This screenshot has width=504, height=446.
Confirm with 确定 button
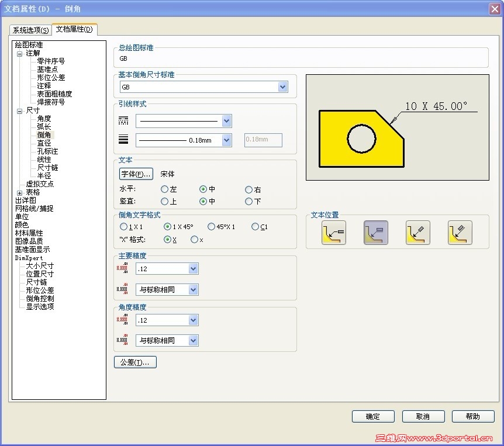tap(373, 416)
